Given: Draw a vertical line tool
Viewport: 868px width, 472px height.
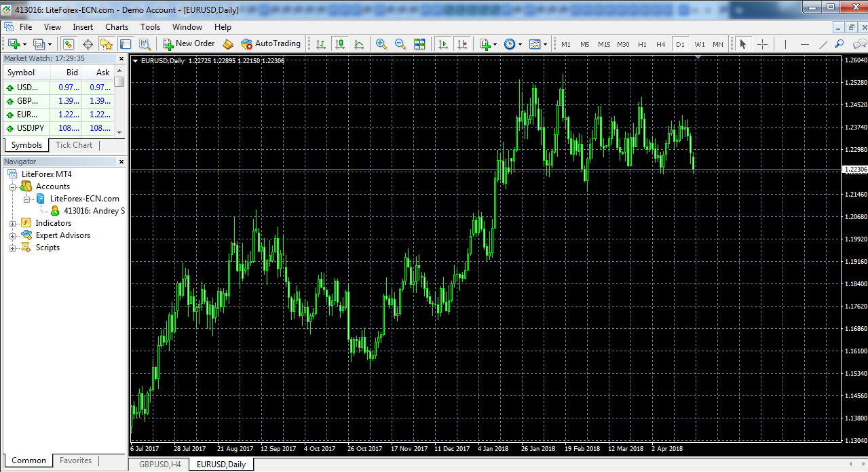Looking at the screenshot, I should click(785, 44).
